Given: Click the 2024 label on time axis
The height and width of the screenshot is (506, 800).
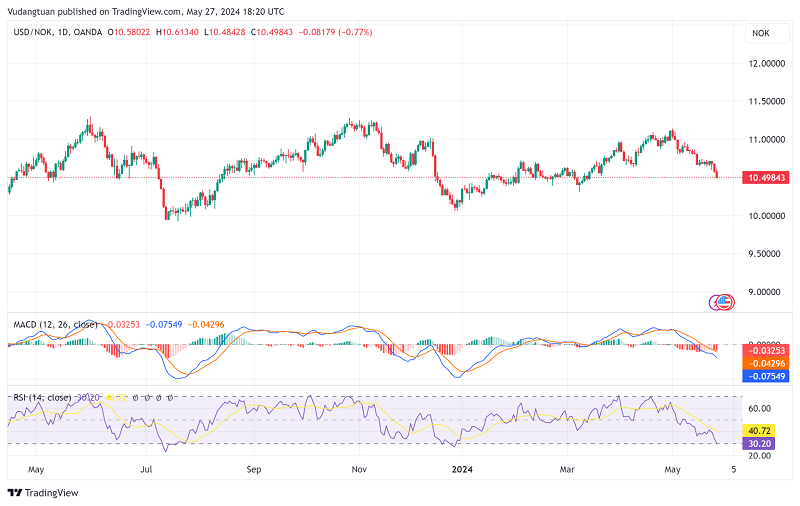Looking at the screenshot, I should 463,467.
